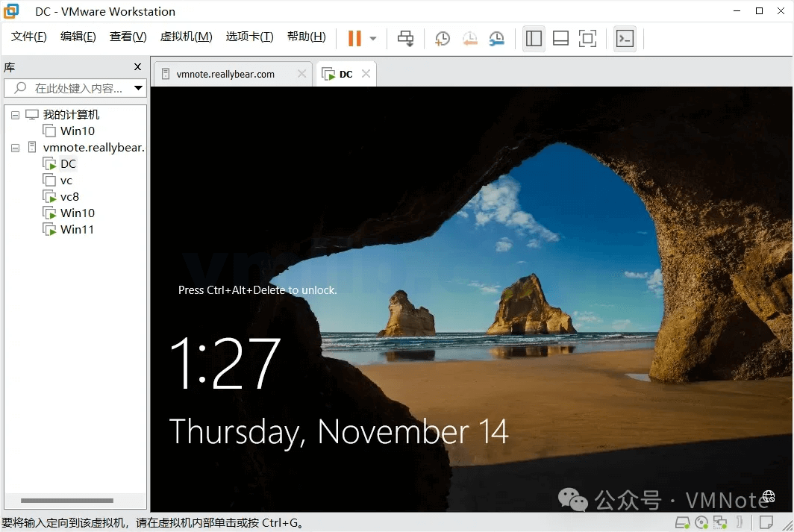Select the manage snapshots icon
The image size is (794, 532).
497,38
